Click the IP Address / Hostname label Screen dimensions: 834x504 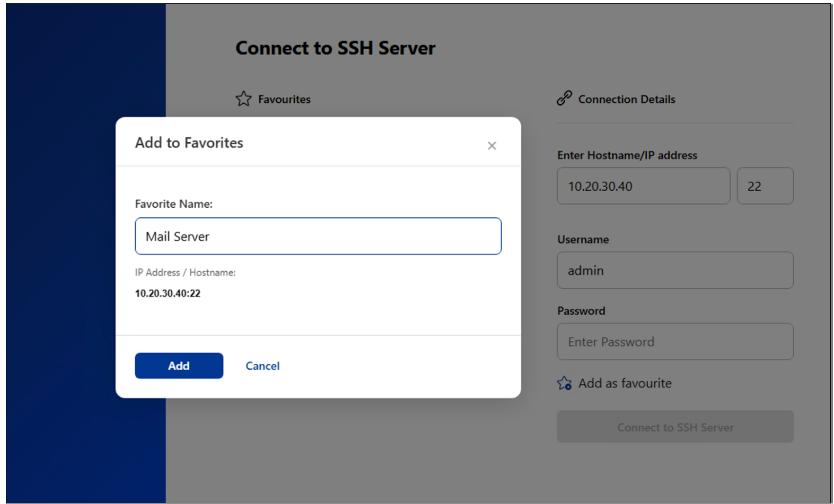point(185,272)
